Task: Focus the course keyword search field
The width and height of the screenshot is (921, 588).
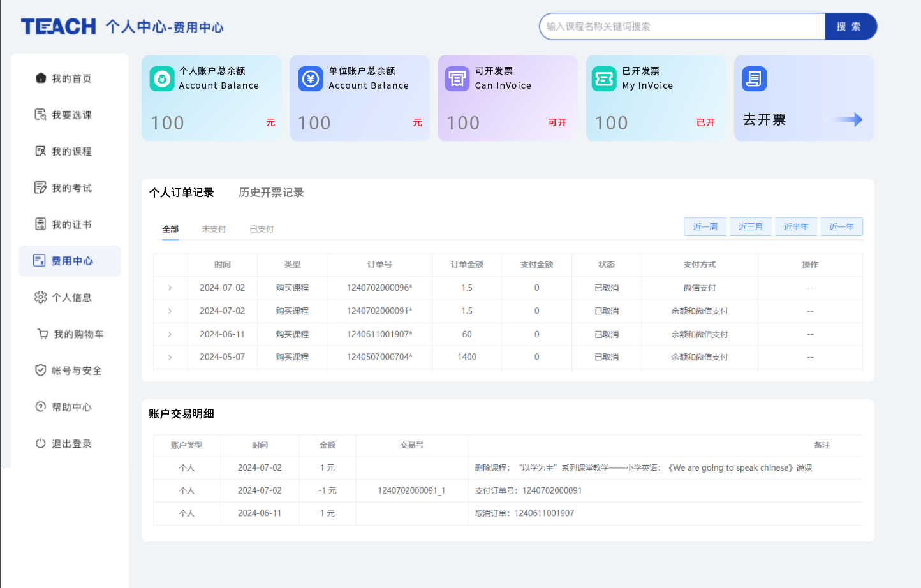Action: tap(682, 26)
